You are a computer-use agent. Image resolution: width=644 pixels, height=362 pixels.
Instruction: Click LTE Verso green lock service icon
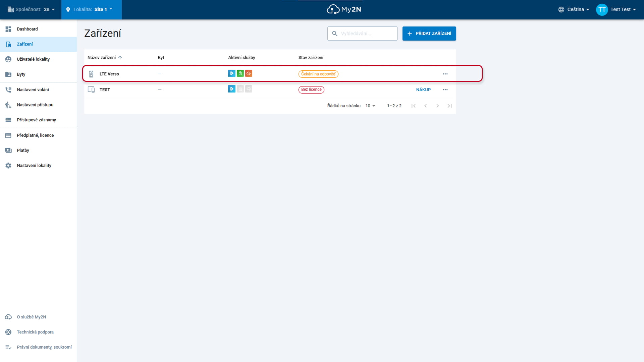click(x=240, y=73)
